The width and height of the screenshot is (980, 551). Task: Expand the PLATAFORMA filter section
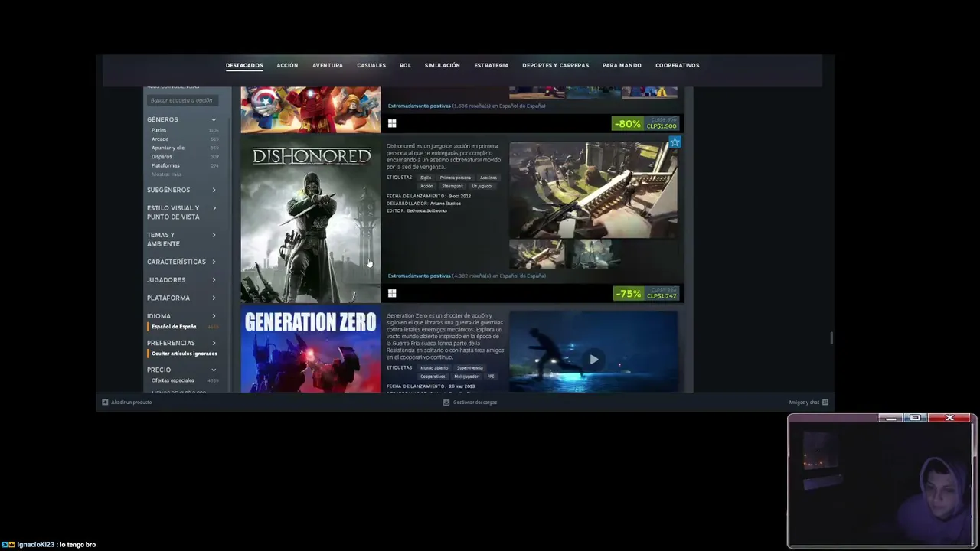click(214, 298)
